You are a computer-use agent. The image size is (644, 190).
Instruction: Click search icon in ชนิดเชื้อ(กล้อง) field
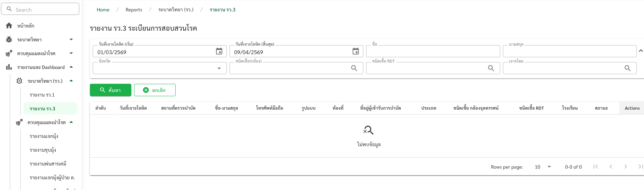coord(354,68)
